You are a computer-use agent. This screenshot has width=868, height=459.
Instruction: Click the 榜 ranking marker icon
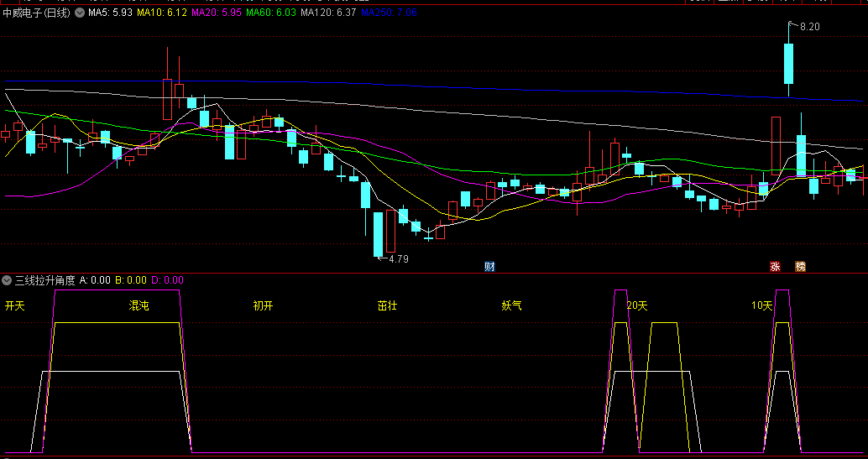tap(801, 266)
